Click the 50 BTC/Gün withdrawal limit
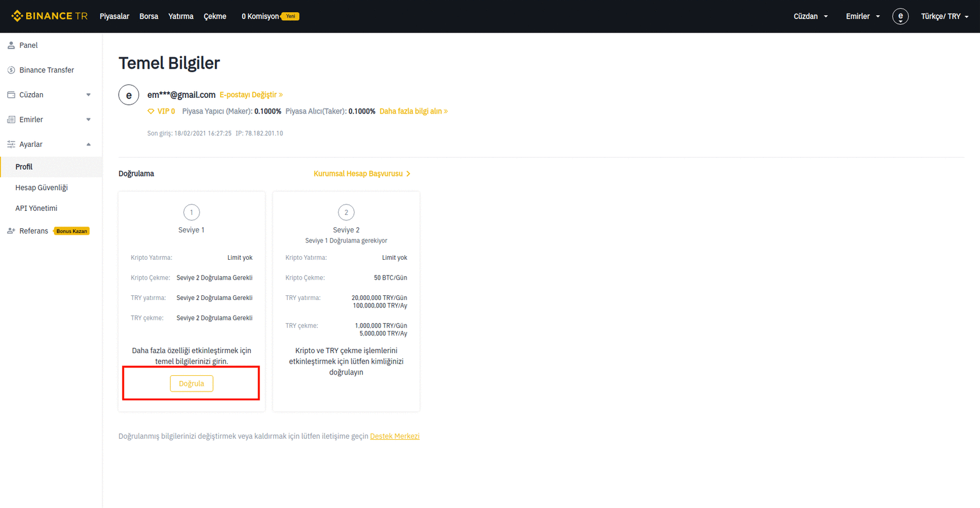980x508 pixels. coord(390,278)
